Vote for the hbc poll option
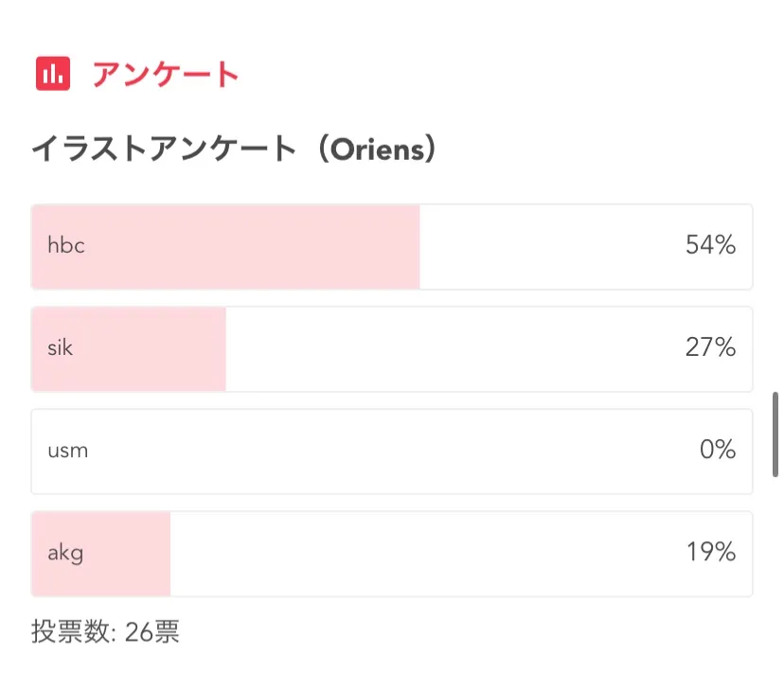784x689 pixels. (391, 247)
